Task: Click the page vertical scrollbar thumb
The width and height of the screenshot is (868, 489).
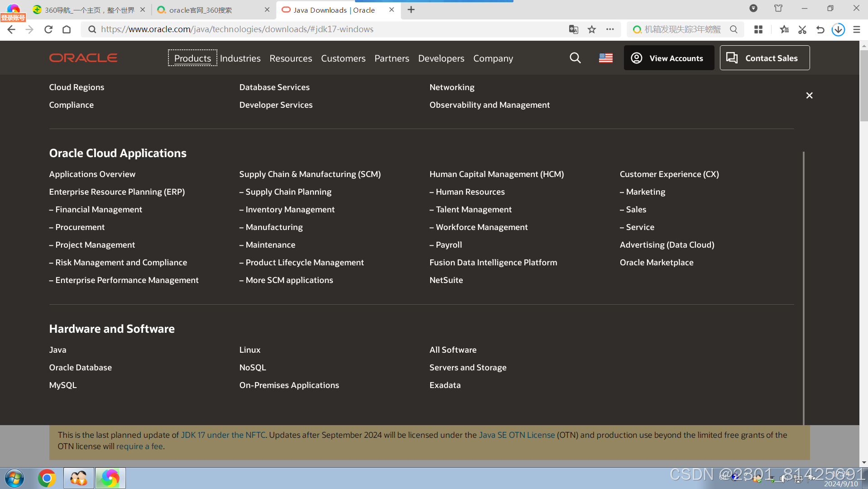Action: click(863, 85)
